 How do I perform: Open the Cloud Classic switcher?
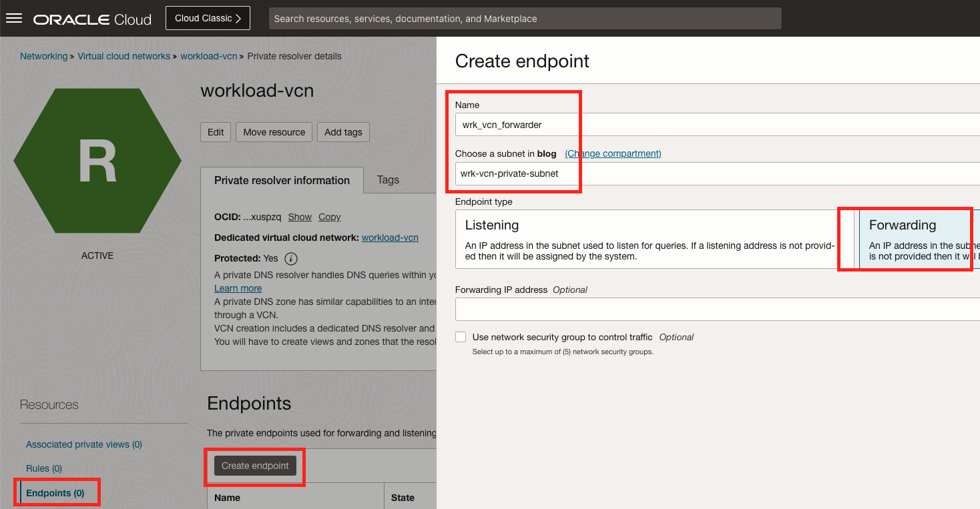coord(208,18)
